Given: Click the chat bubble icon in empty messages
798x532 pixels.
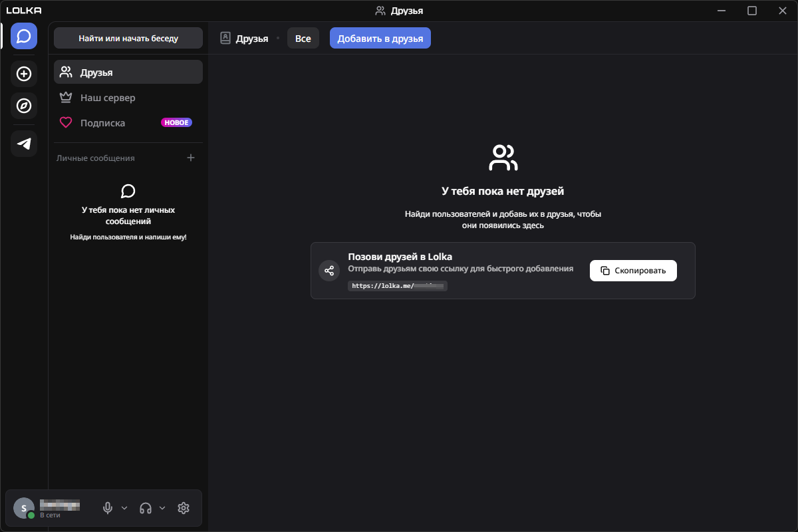Looking at the screenshot, I should (x=128, y=192).
